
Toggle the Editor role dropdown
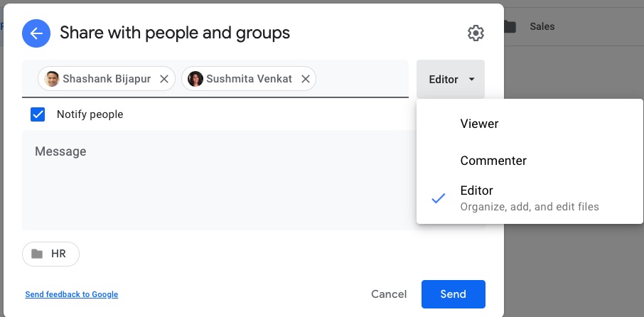click(x=451, y=80)
